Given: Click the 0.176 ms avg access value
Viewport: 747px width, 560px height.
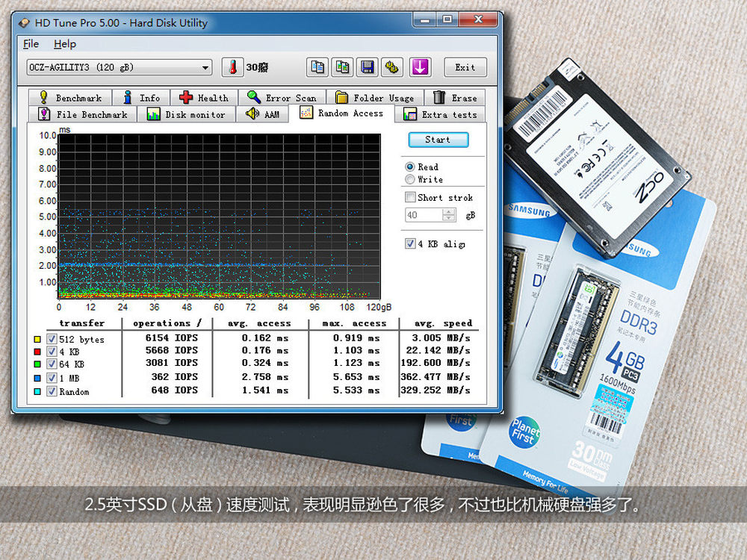Looking at the screenshot, I should [265, 350].
